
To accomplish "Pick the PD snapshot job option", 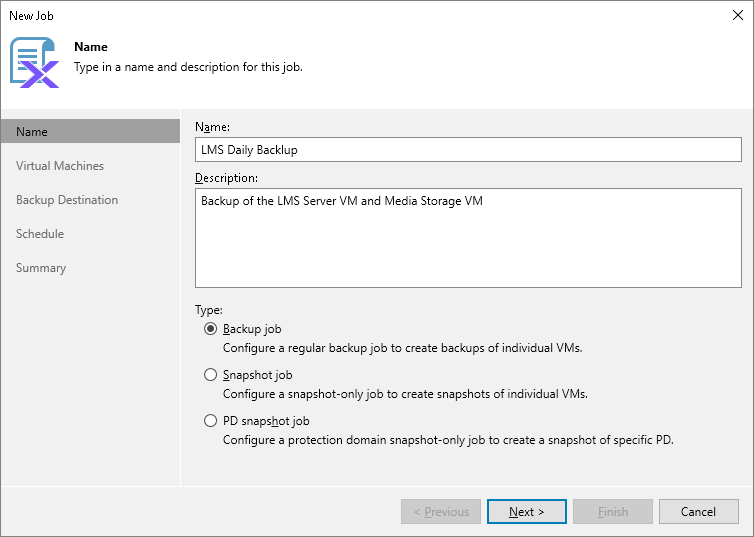I will 210,421.
